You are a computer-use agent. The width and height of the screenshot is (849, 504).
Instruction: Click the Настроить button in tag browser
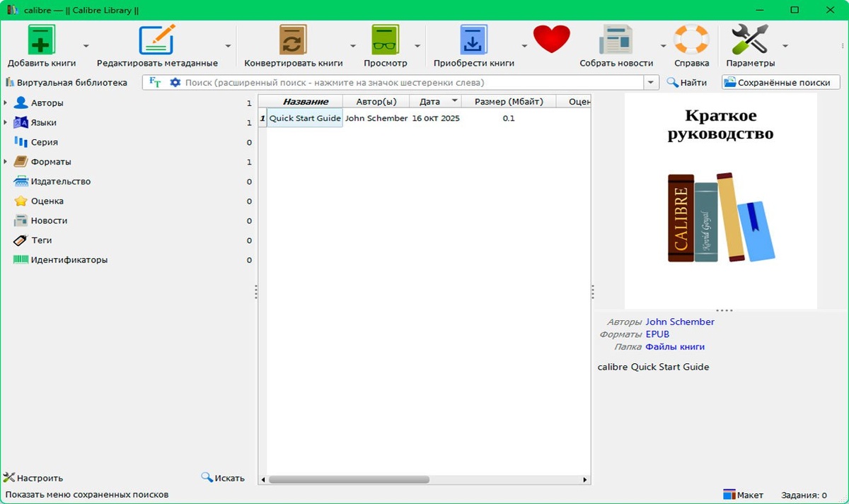33,478
